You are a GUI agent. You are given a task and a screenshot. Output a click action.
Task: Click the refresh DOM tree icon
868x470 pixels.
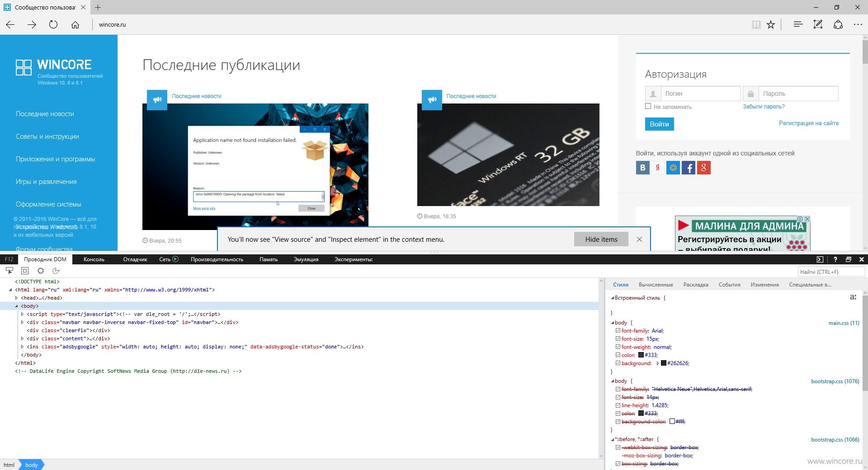(x=56, y=271)
